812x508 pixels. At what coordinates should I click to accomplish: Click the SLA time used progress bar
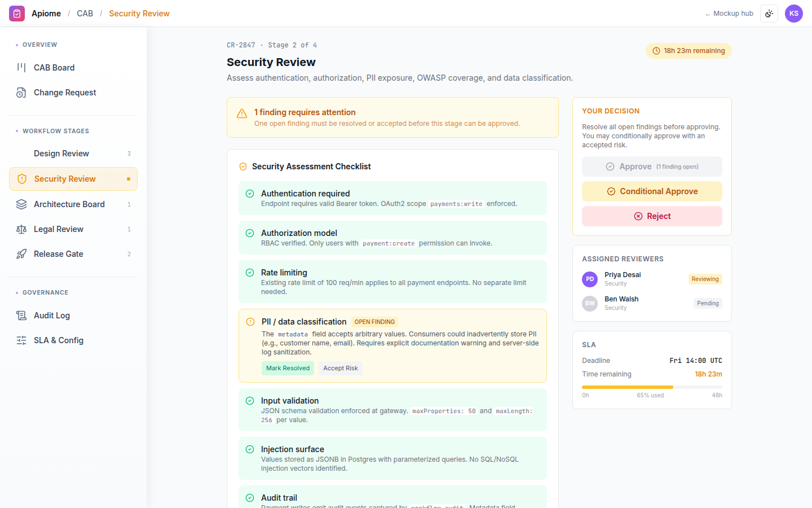652,387
